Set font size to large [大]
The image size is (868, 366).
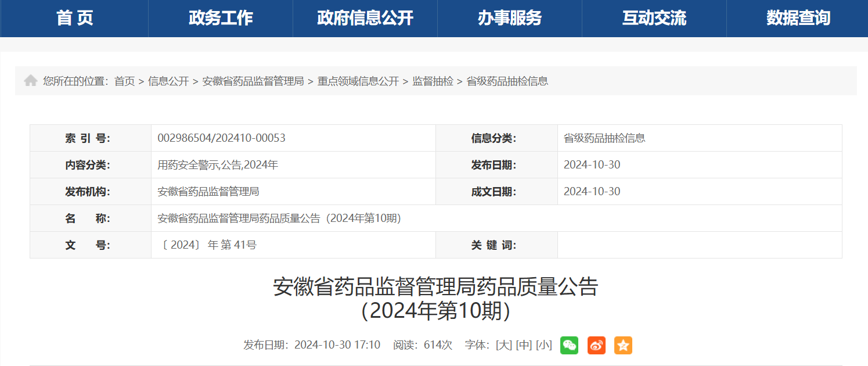[x=504, y=345]
